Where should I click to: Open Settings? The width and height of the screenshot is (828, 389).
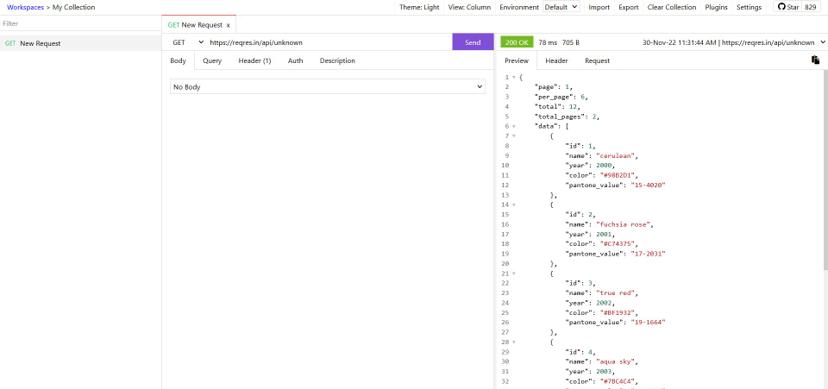(749, 7)
